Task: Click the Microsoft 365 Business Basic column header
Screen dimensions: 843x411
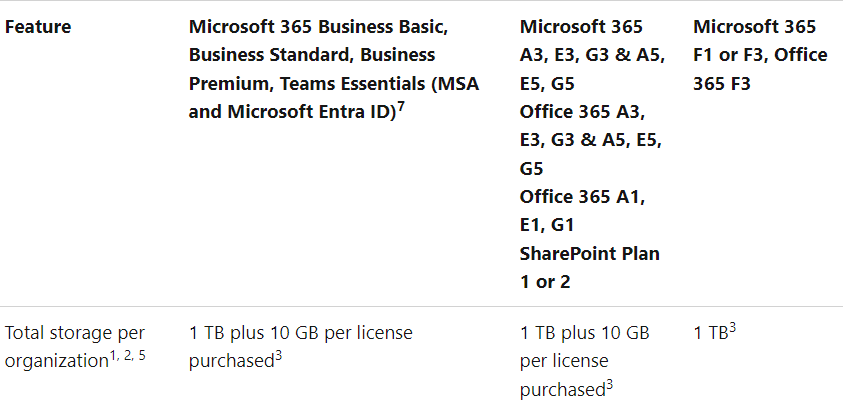Action: (334, 69)
